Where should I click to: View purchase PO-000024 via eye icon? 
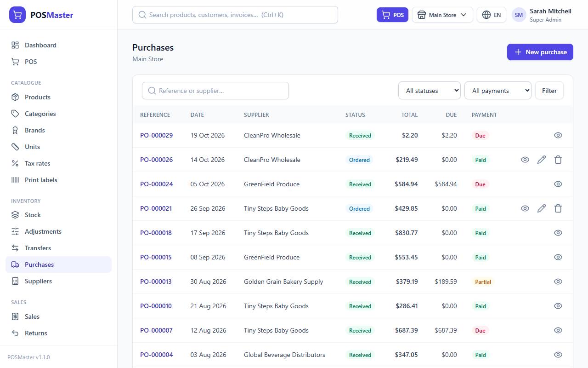coord(558,184)
